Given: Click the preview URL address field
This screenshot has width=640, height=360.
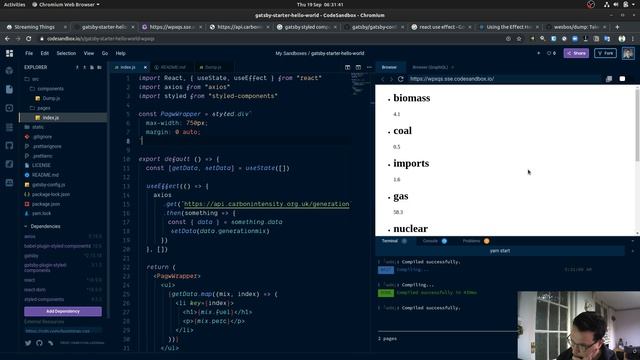Looking at the screenshot, I should click(x=504, y=79).
